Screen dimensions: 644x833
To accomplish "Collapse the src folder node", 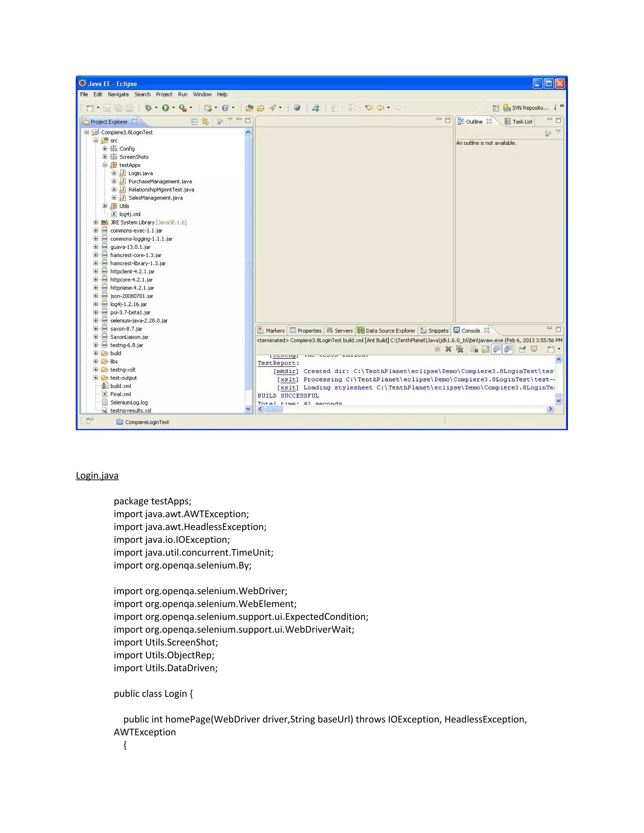I will click(96, 141).
